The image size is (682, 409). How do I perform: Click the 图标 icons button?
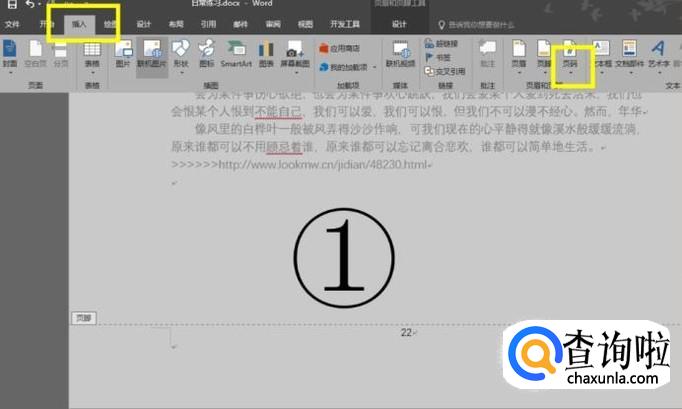click(207, 54)
